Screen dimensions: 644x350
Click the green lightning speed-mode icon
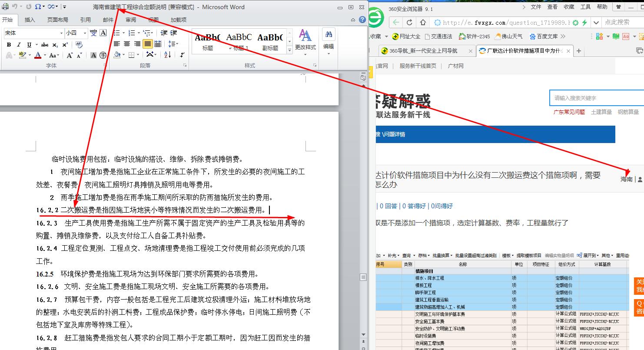click(584, 23)
